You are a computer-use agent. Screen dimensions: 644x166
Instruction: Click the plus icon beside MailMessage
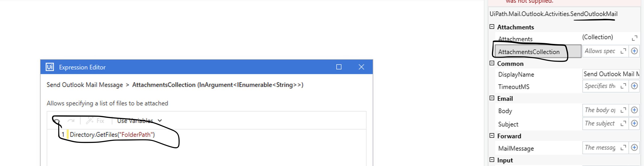click(634, 147)
